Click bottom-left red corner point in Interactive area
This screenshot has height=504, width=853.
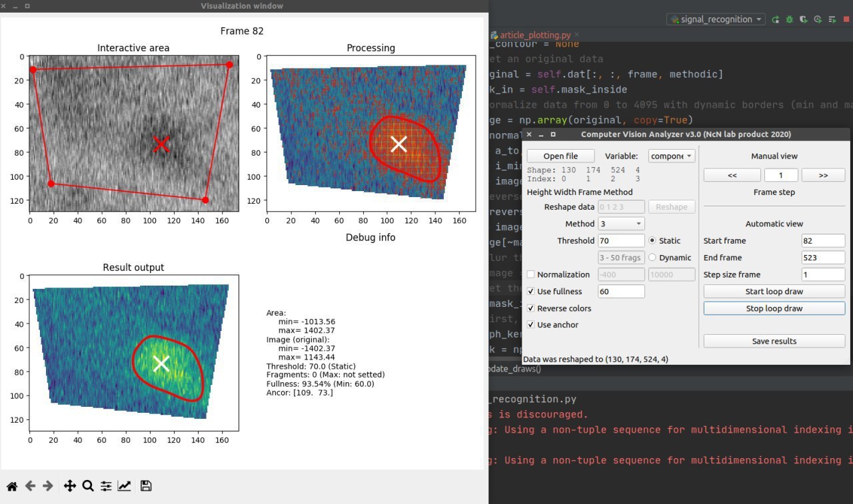(51, 183)
